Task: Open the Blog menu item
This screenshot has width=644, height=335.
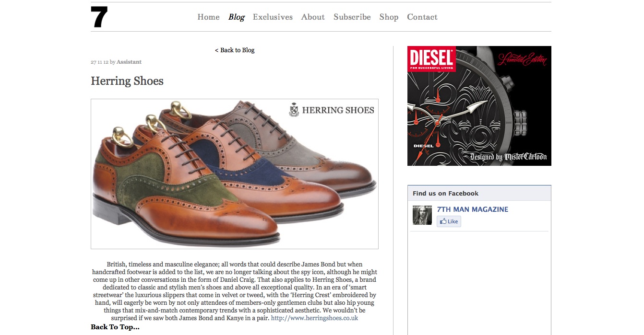Action: point(237,17)
